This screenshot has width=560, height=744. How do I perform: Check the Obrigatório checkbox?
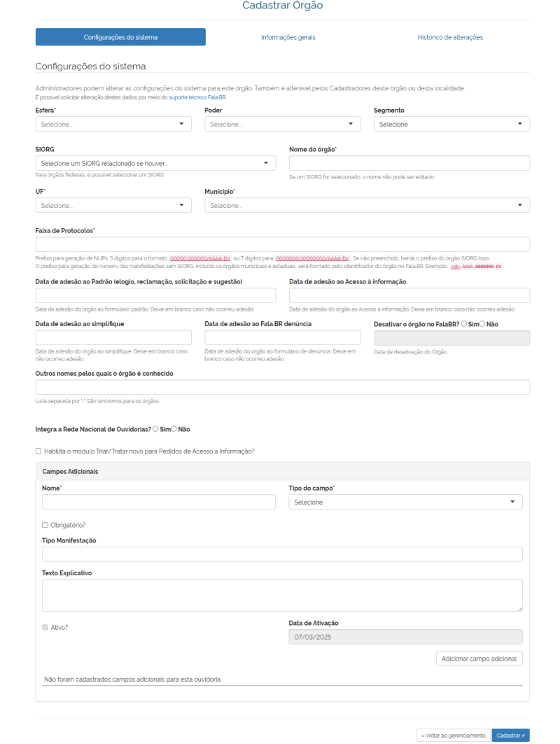click(x=45, y=525)
